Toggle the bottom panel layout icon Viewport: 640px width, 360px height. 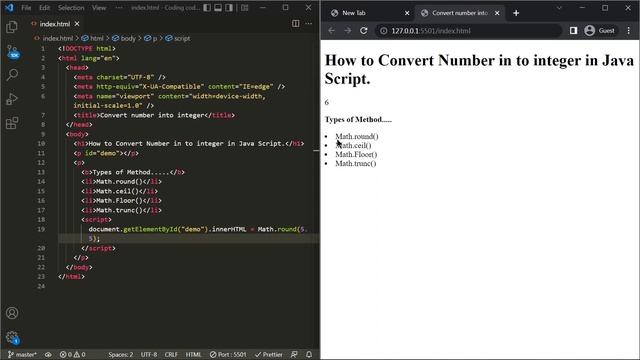[218, 8]
